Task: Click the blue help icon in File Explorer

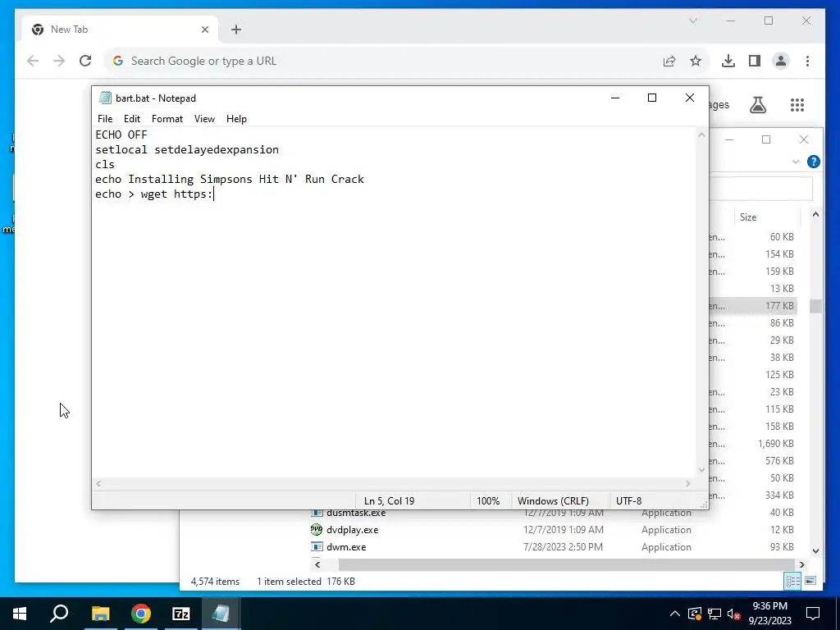Action: 813,162
